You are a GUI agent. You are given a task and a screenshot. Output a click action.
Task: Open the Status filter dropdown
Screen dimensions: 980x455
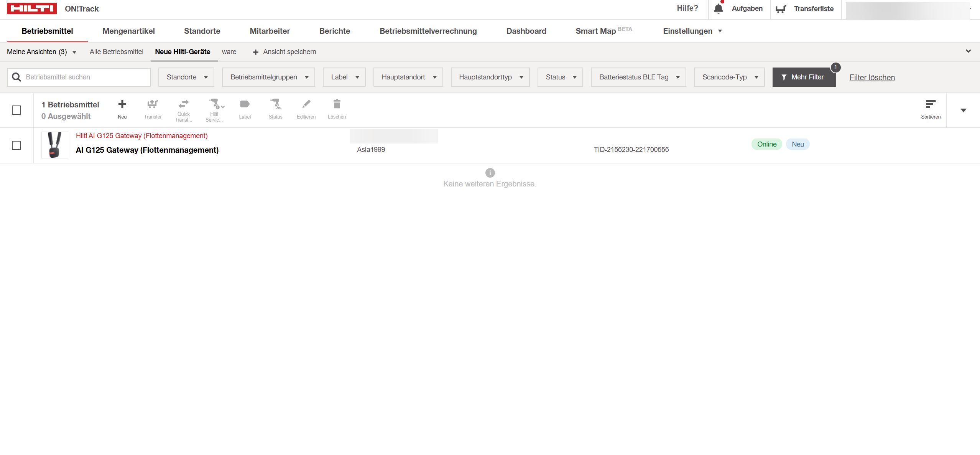pyautogui.click(x=560, y=77)
